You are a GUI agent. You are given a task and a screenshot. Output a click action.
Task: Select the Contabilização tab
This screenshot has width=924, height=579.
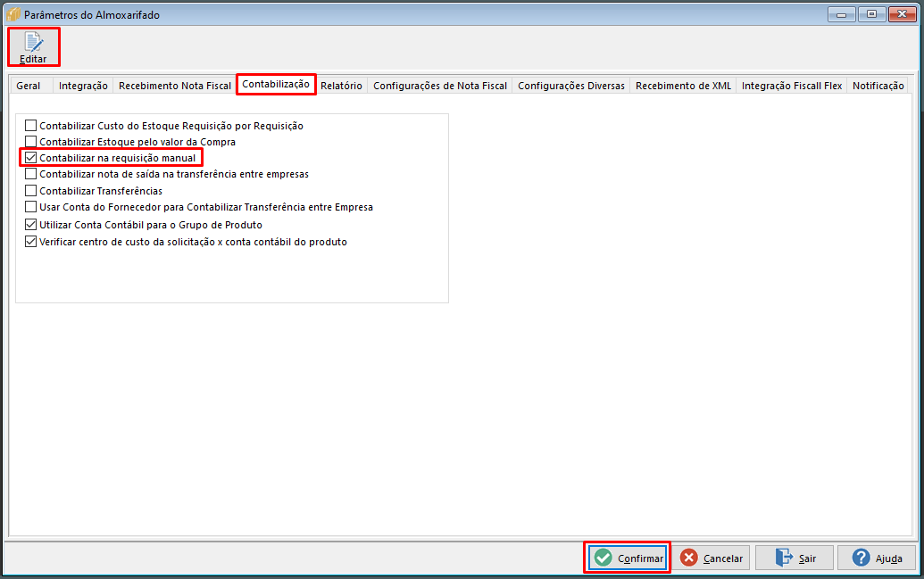(276, 84)
